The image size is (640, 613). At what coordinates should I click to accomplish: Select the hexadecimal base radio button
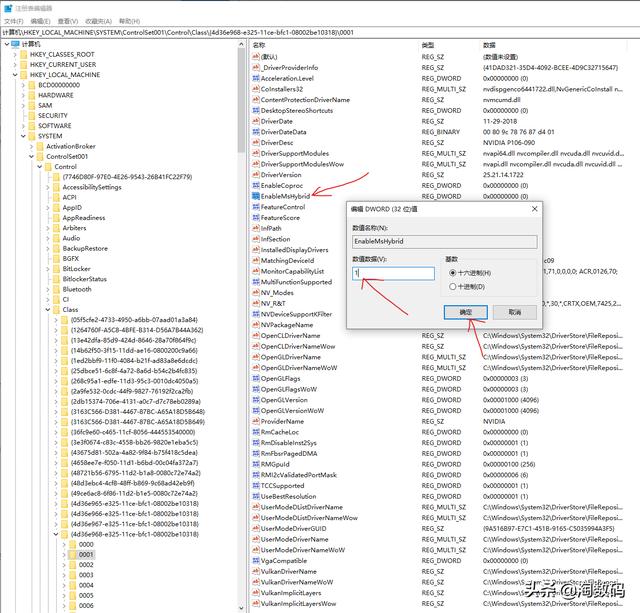pos(452,273)
